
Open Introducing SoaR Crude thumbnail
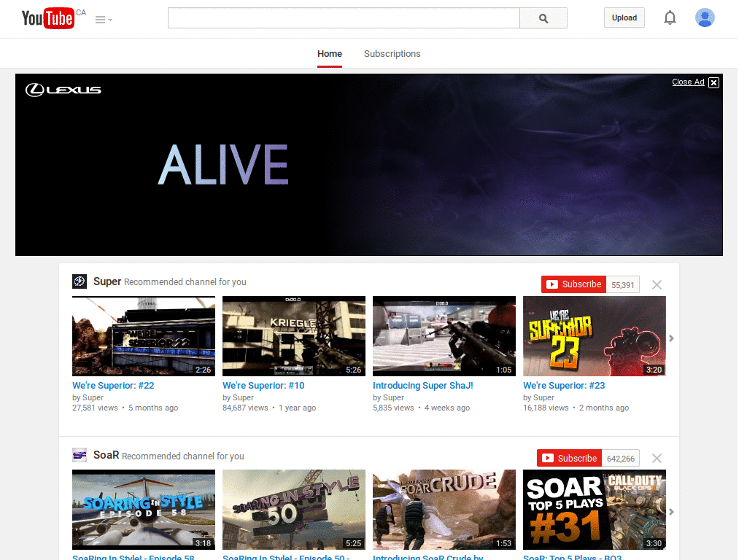tap(444, 510)
